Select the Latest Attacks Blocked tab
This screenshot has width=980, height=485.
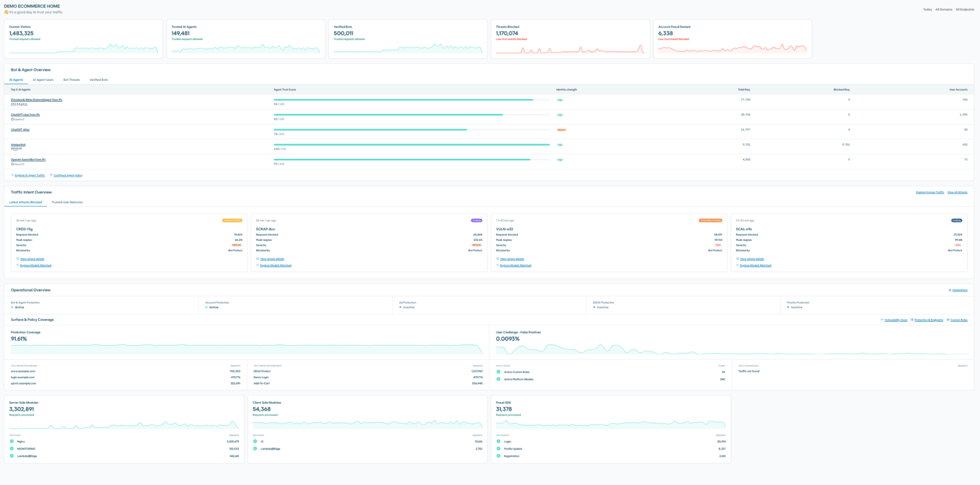point(25,202)
